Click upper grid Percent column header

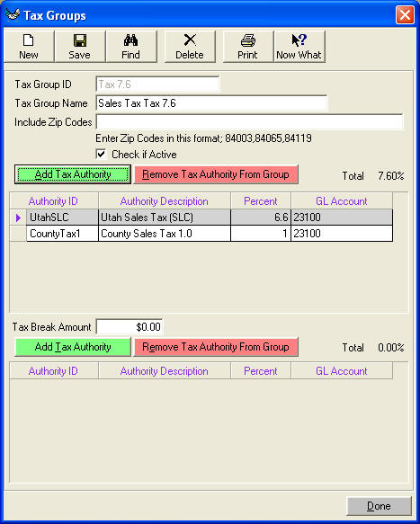[261, 200]
